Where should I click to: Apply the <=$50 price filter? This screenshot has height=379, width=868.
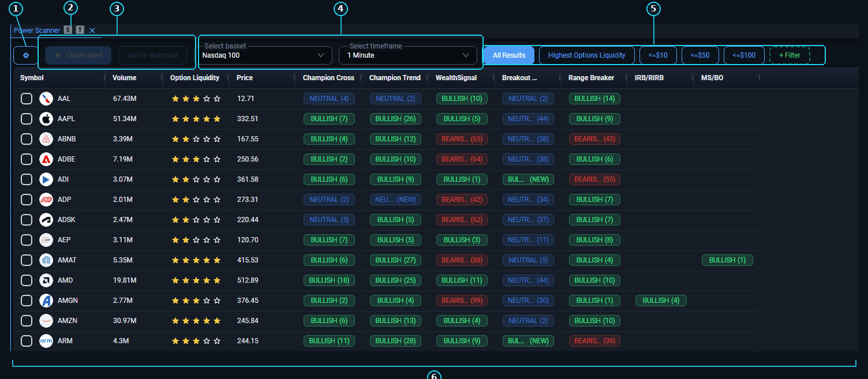pyautogui.click(x=700, y=55)
